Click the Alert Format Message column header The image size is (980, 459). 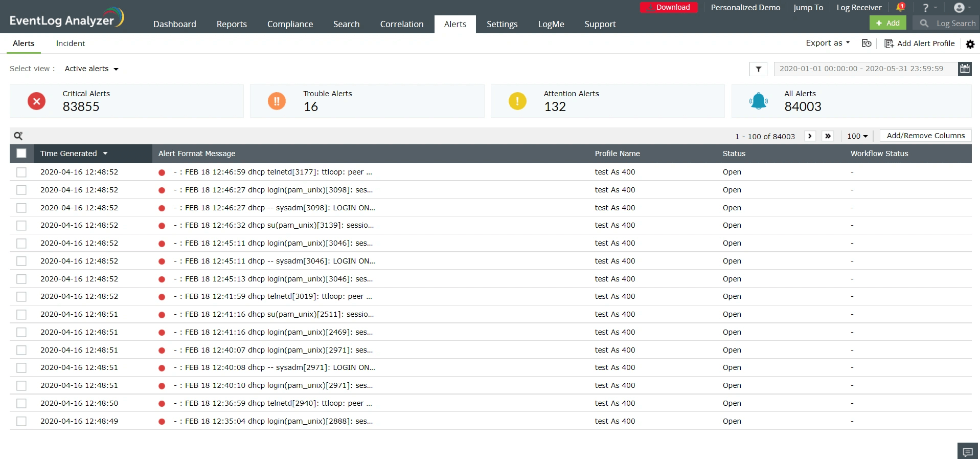(197, 154)
